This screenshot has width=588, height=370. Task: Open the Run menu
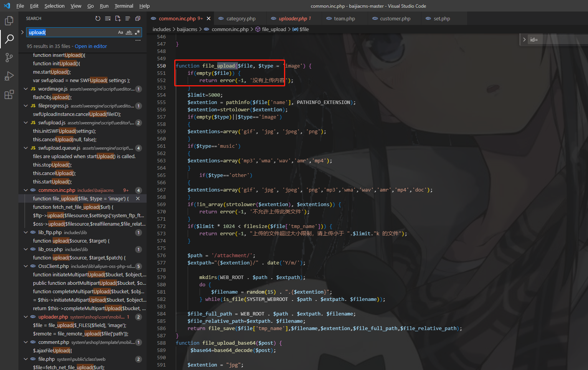coord(104,6)
